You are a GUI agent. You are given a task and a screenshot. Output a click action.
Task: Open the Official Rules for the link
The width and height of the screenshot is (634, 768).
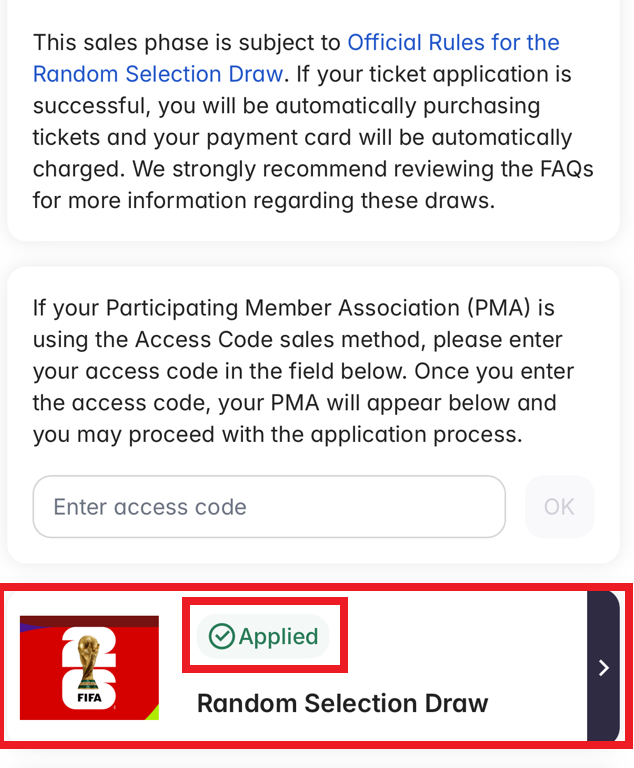453,42
